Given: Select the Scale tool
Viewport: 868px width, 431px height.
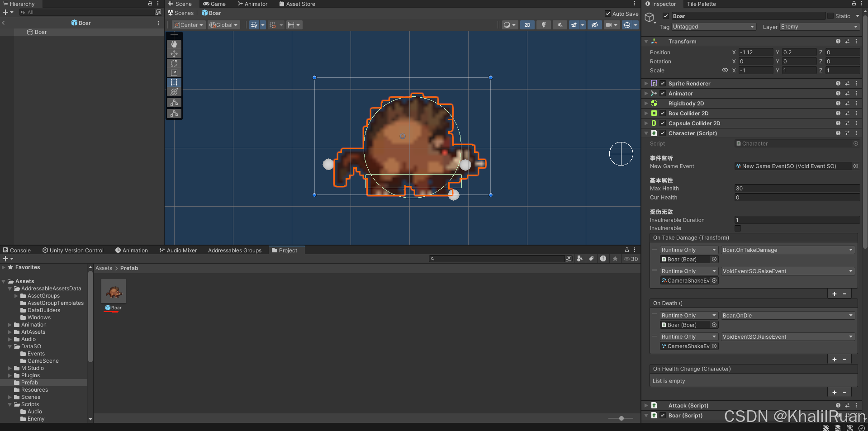Looking at the screenshot, I should coord(174,73).
